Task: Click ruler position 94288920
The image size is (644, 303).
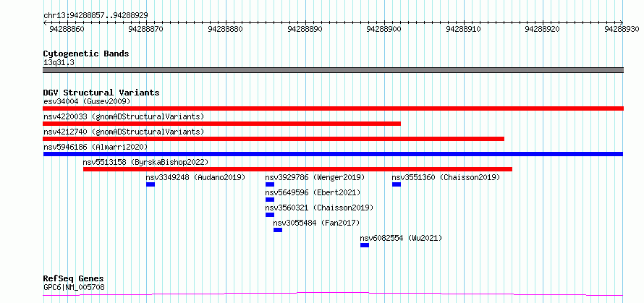Action: [543, 29]
